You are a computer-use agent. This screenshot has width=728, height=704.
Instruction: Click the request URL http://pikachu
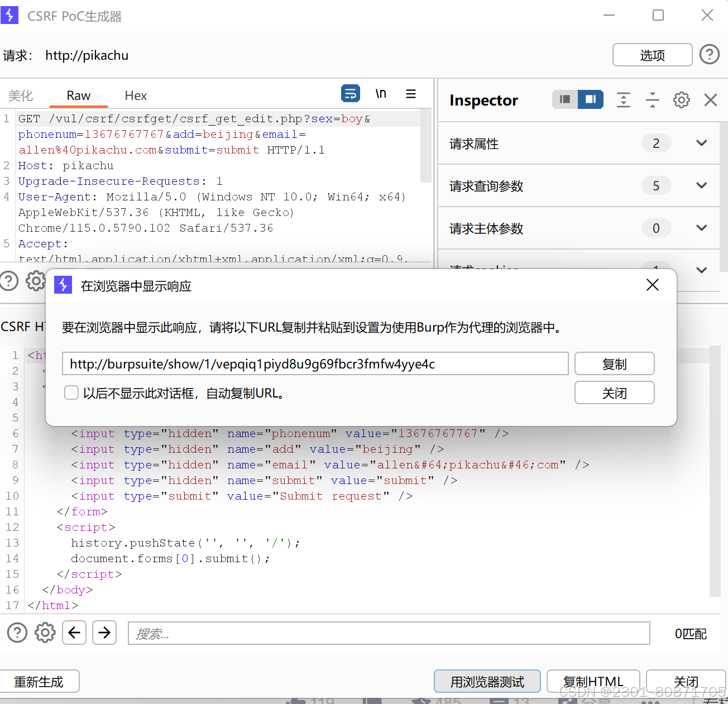87,55
